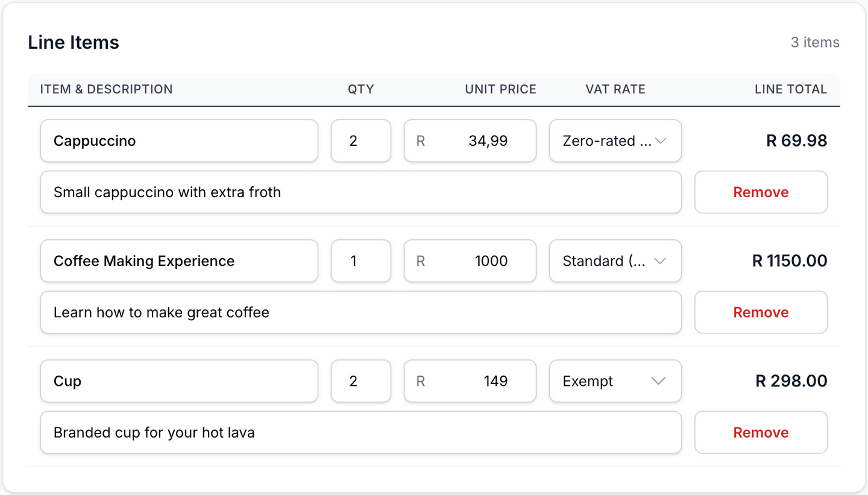Edit the Coffee Making Experience name field
Image resolution: width=868 pixels, height=495 pixels.
pos(178,260)
